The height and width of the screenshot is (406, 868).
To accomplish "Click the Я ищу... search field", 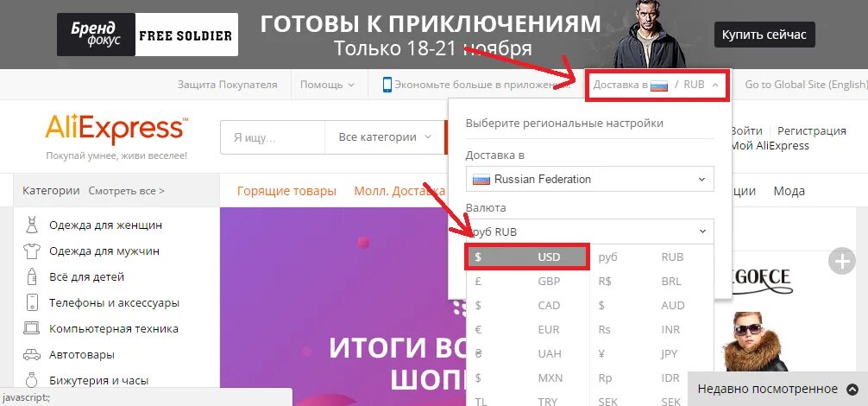I will click(273, 136).
